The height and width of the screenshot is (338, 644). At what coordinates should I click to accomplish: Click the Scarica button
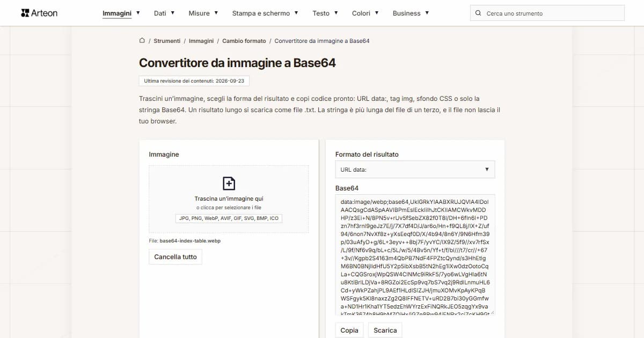[x=385, y=330]
